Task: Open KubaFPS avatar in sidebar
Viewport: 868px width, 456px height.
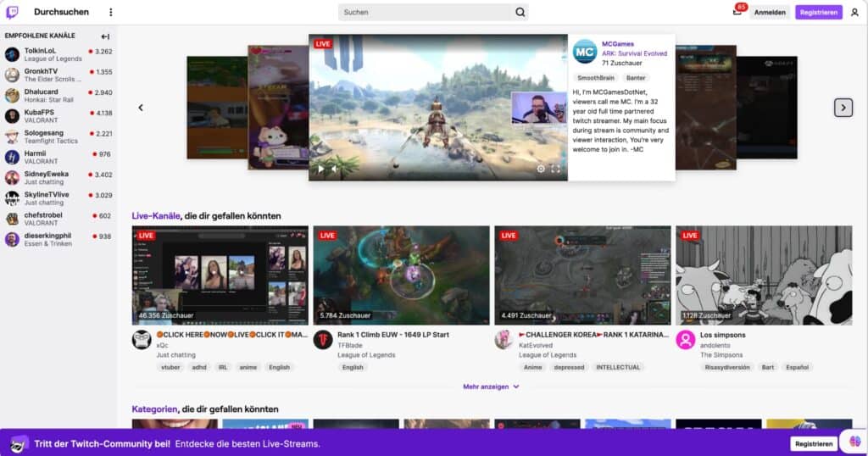Action: click(x=12, y=115)
